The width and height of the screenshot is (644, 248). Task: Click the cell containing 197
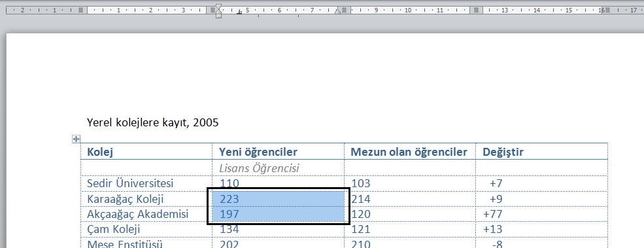pyautogui.click(x=278, y=214)
